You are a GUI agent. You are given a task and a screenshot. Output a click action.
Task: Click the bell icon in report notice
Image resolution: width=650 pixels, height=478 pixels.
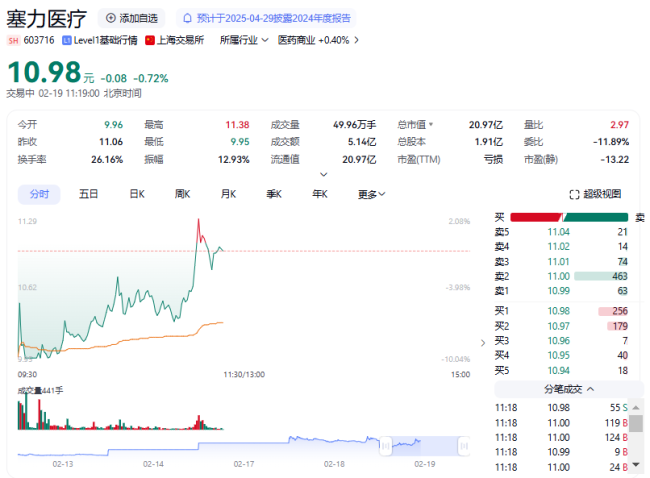(187, 18)
